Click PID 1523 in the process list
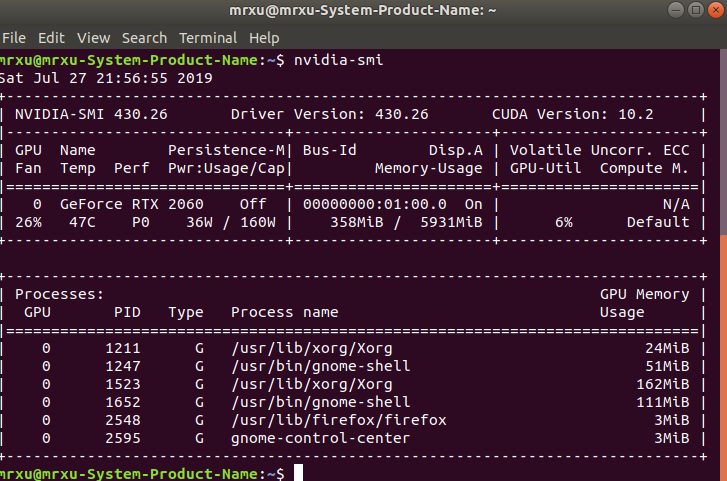727x481 pixels. pos(122,385)
